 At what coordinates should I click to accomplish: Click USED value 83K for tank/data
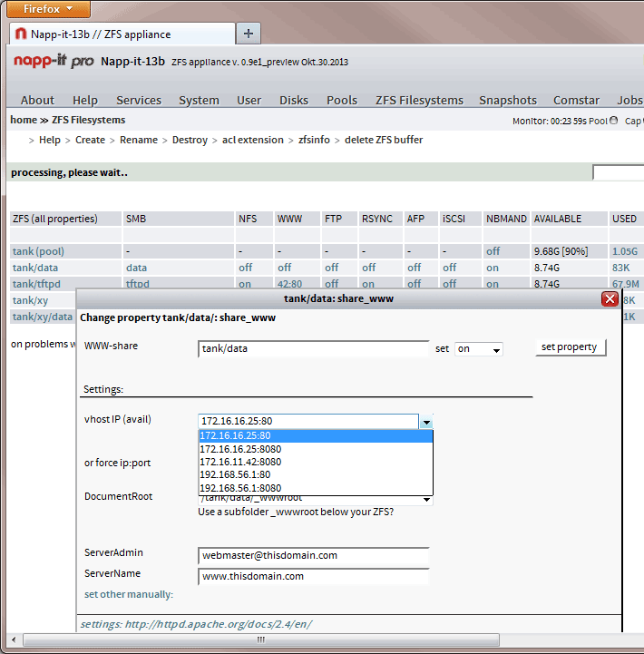point(620,268)
